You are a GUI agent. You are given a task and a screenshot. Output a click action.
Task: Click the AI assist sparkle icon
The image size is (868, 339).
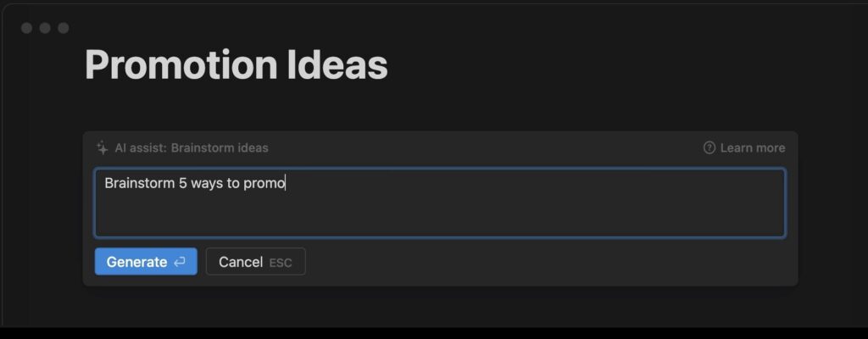102,148
